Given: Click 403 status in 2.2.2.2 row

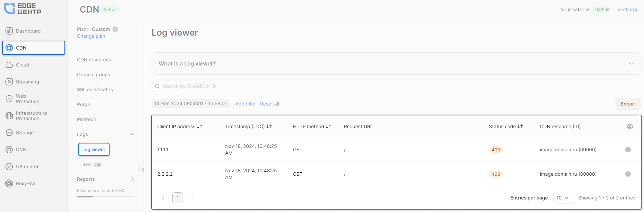Looking at the screenshot, I should 496,174.
